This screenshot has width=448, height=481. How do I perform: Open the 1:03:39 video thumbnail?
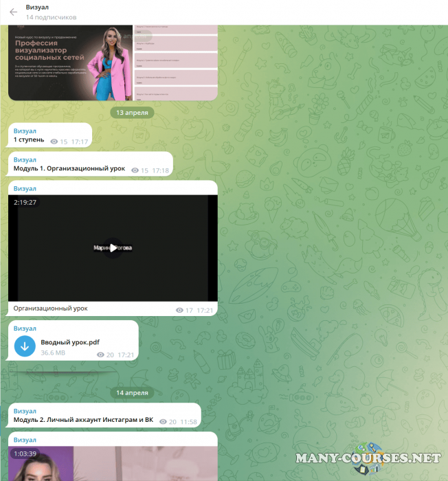[113, 464]
